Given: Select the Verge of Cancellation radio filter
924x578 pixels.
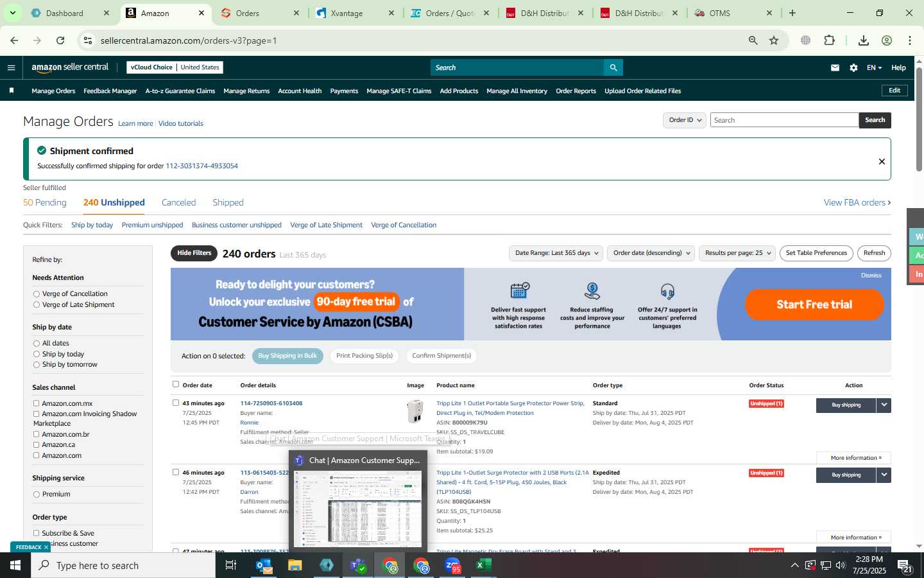Looking at the screenshot, I should click(37, 294).
